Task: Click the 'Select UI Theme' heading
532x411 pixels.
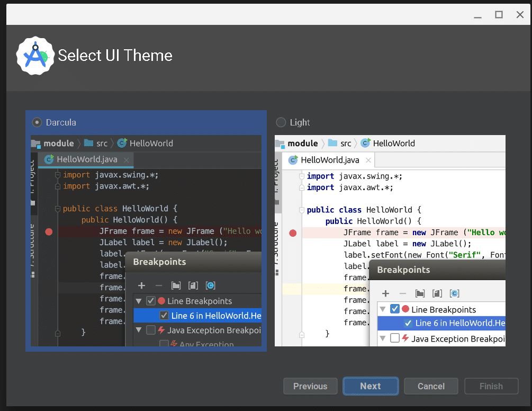Action: click(x=115, y=55)
